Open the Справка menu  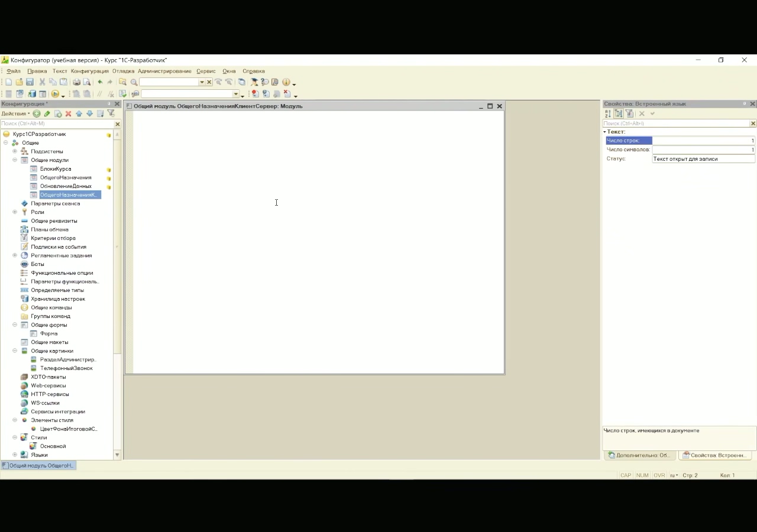254,71
